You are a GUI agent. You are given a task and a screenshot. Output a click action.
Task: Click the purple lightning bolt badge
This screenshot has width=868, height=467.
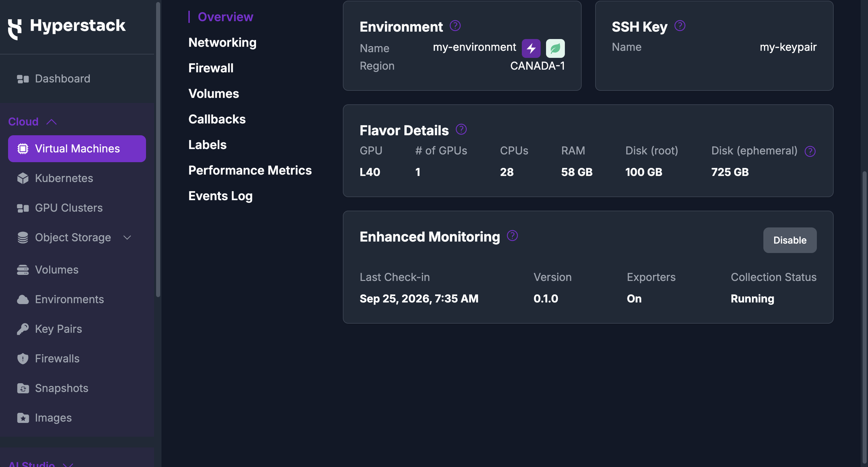pos(531,48)
